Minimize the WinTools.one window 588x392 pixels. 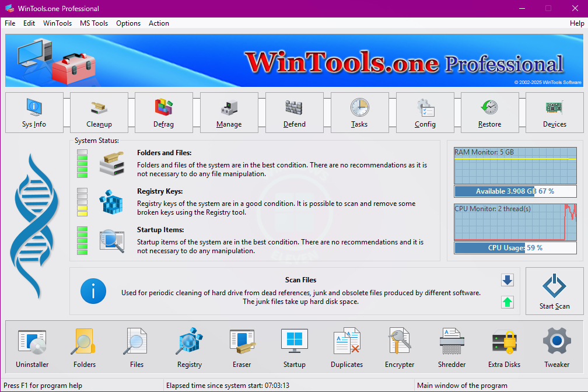click(x=522, y=8)
